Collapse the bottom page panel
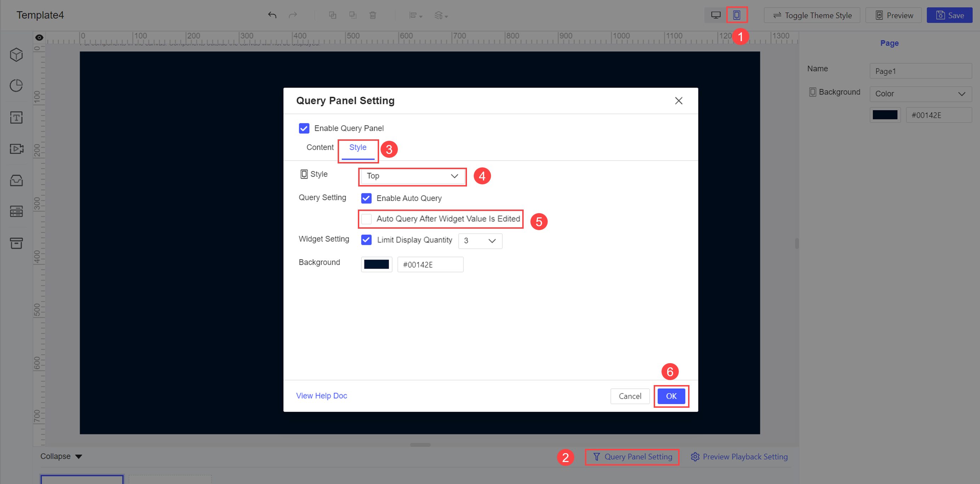Image resolution: width=980 pixels, height=484 pixels. (x=61, y=456)
